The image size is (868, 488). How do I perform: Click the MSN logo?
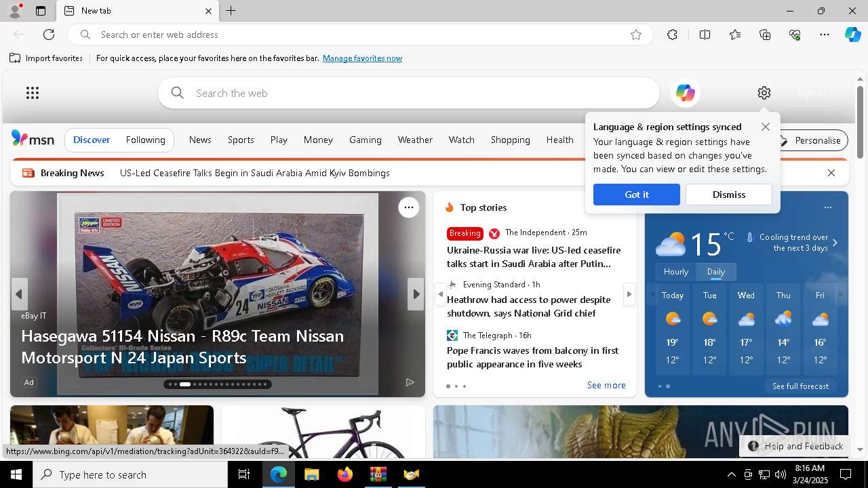[x=33, y=139]
